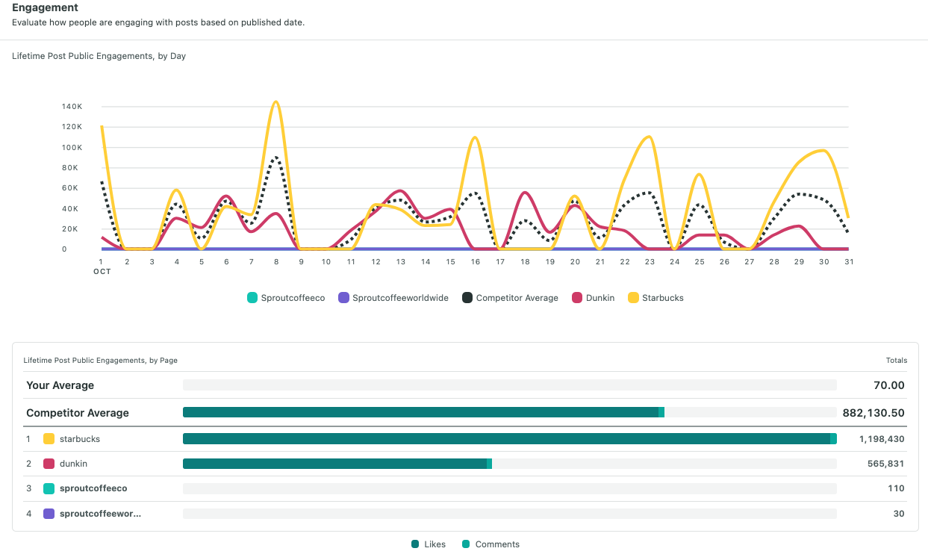
Task: Click the 70.00 total value
Action: tap(889, 385)
